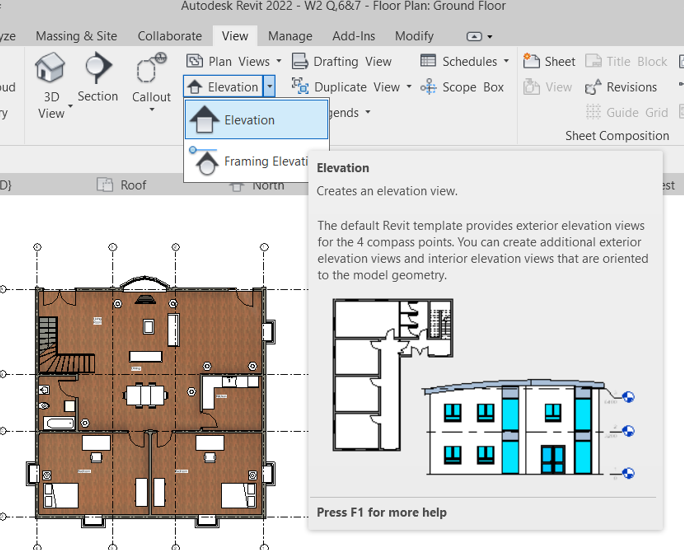Click the Sheet Composition panel title

617,136
